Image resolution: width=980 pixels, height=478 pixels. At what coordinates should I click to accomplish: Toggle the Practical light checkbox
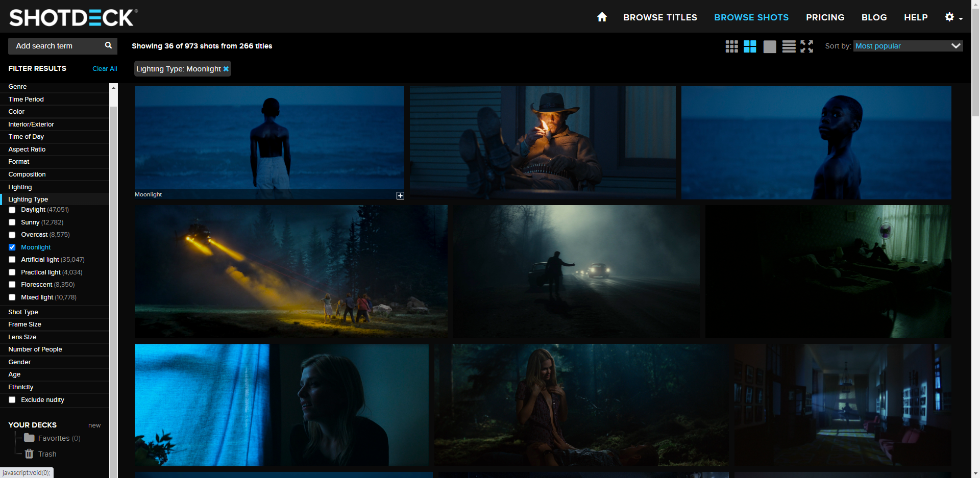12,272
